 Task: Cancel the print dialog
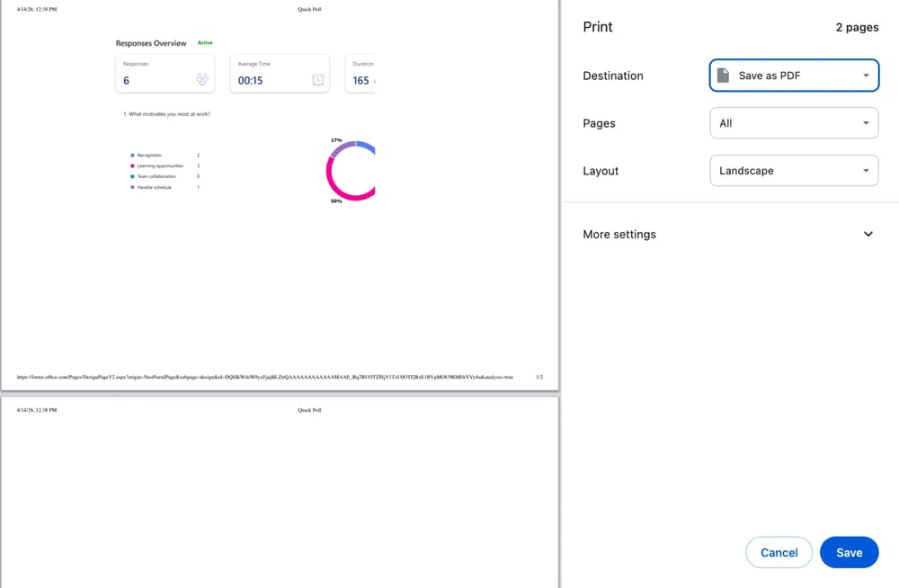point(779,553)
